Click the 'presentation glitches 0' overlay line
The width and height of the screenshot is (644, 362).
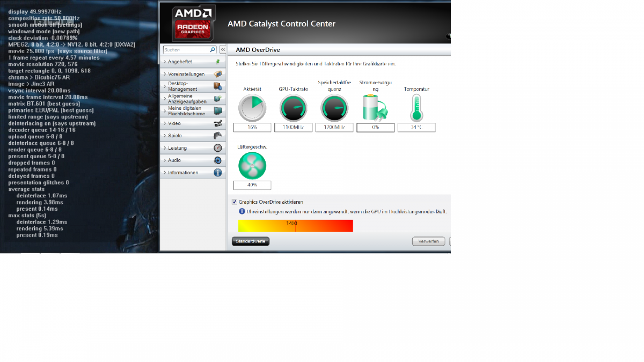39,182
